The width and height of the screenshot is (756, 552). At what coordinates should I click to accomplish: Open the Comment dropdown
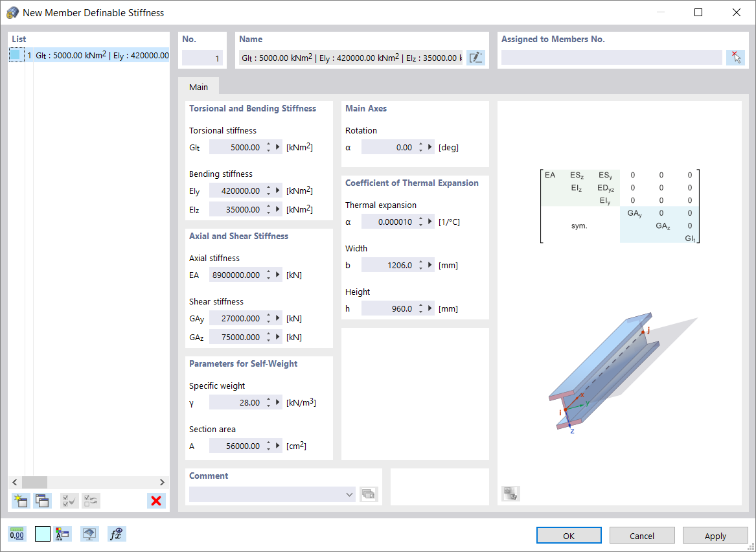(x=350, y=494)
